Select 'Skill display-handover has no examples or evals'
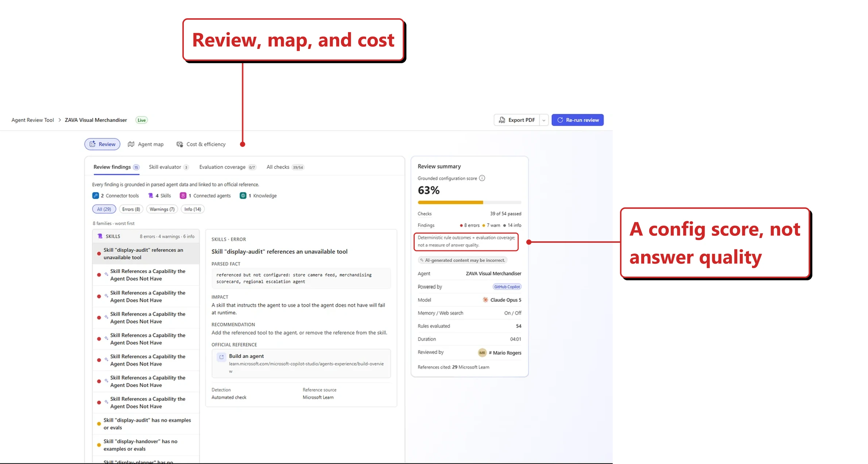 point(146,445)
